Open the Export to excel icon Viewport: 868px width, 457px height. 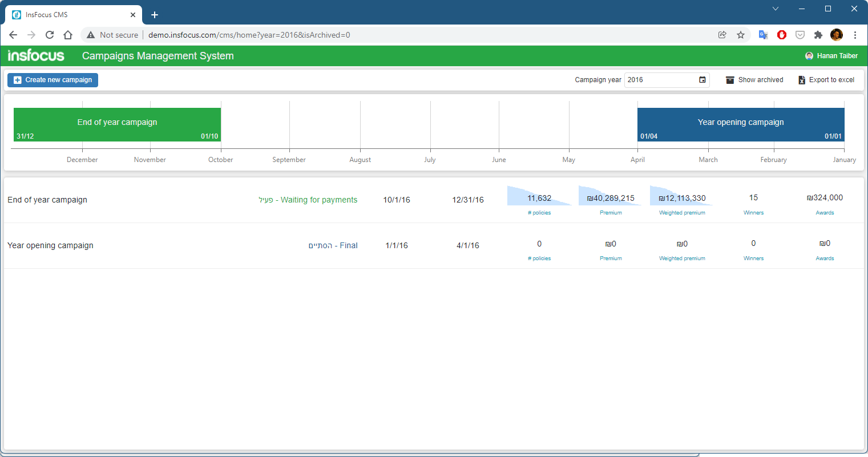[802, 79]
